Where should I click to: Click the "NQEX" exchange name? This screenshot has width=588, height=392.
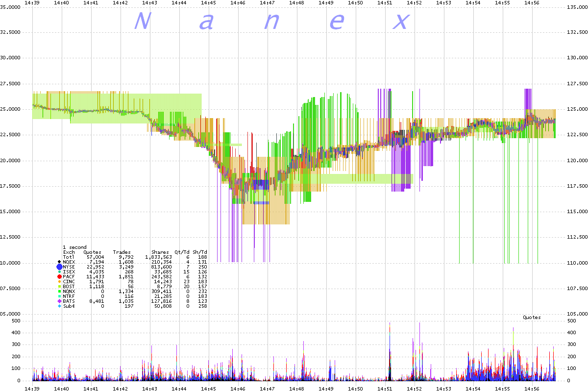click(69, 262)
